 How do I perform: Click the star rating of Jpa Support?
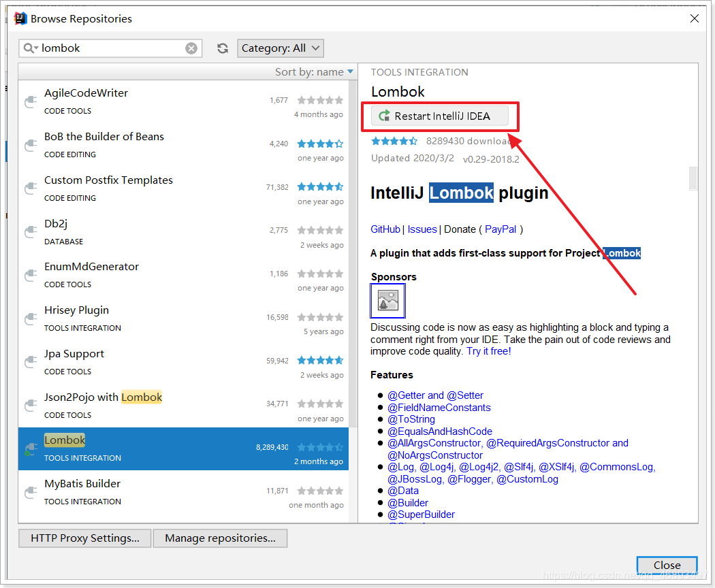click(320, 361)
